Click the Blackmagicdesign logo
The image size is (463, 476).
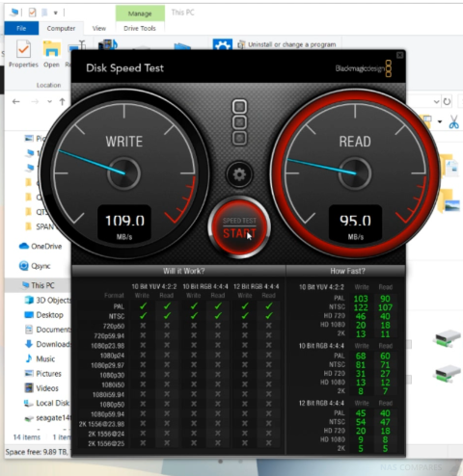pyautogui.click(x=364, y=68)
